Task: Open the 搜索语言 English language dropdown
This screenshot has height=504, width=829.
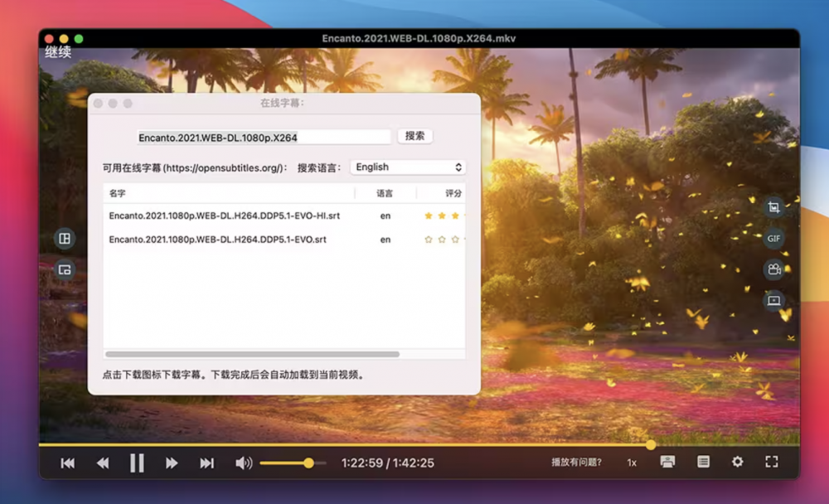Action: [x=408, y=167]
